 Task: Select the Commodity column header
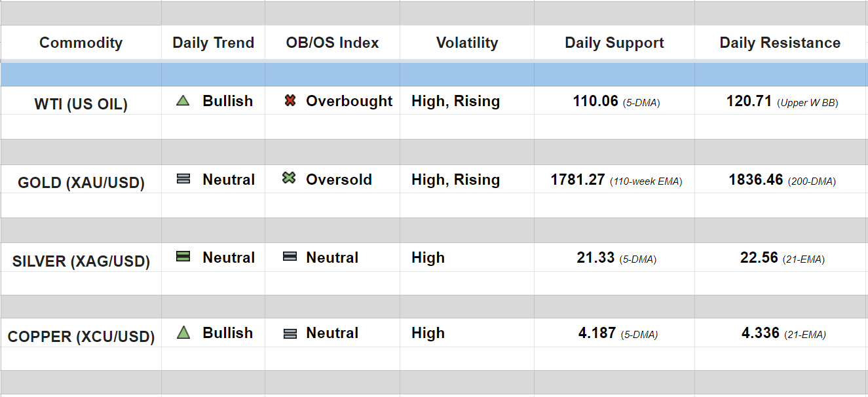click(x=81, y=43)
